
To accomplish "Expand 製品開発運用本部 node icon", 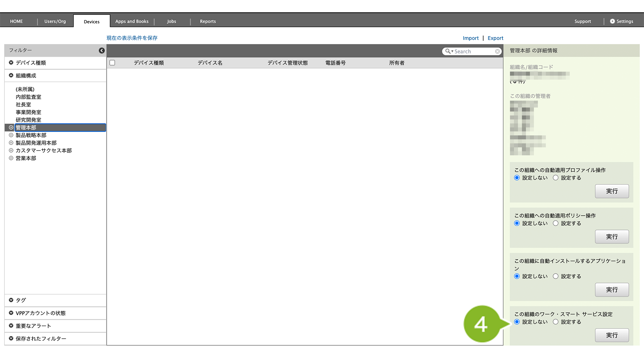I will click(11, 143).
